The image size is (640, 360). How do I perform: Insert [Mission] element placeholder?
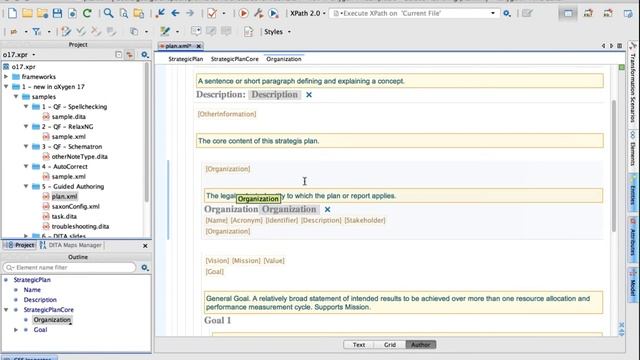(x=246, y=261)
